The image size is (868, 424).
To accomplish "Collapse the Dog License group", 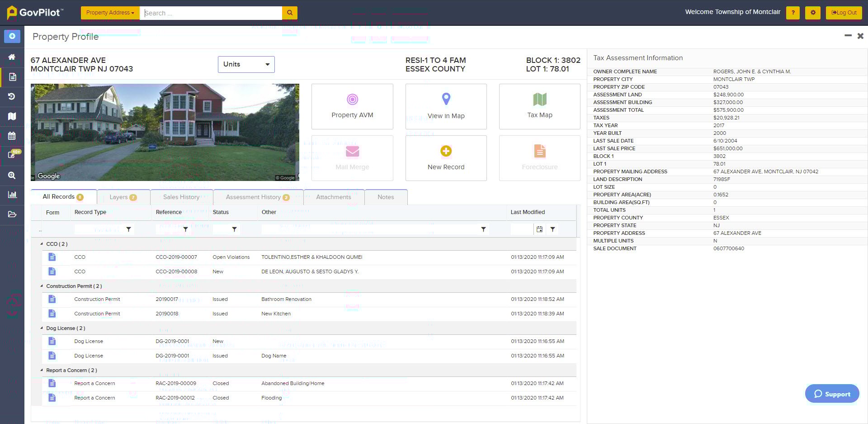I will (42, 328).
